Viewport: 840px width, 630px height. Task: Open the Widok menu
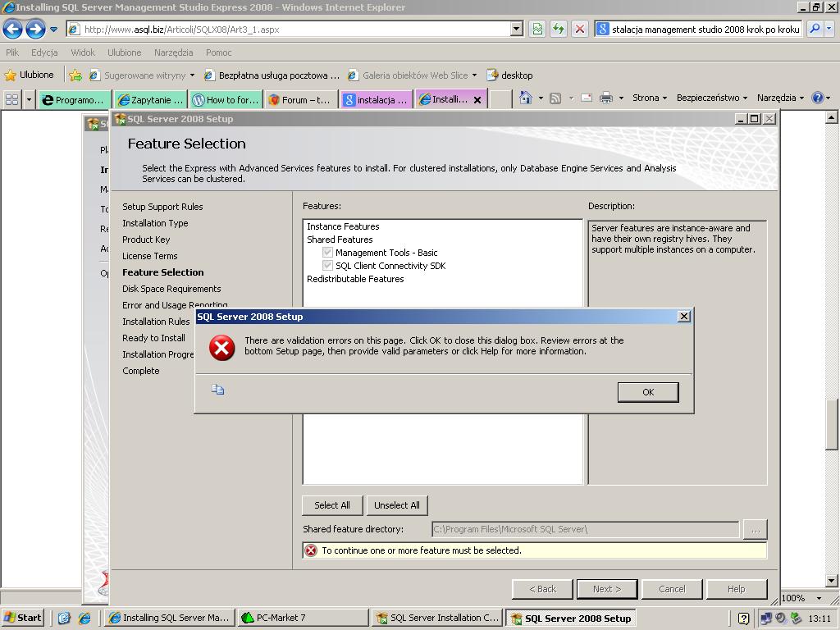point(83,52)
